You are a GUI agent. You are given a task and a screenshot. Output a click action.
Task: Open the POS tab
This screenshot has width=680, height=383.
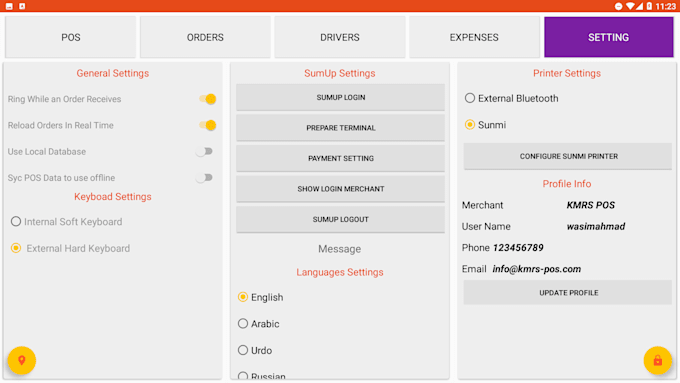click(70, 37)
